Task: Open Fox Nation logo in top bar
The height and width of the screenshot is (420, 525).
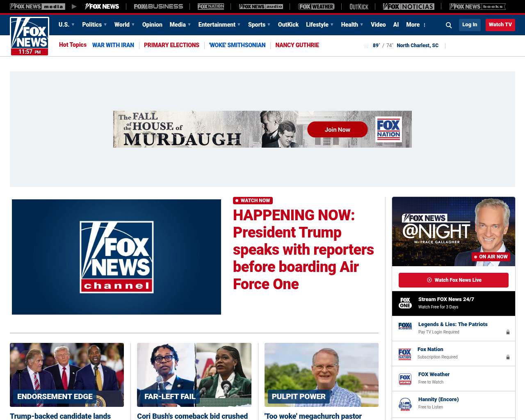Action: (211, 7)
